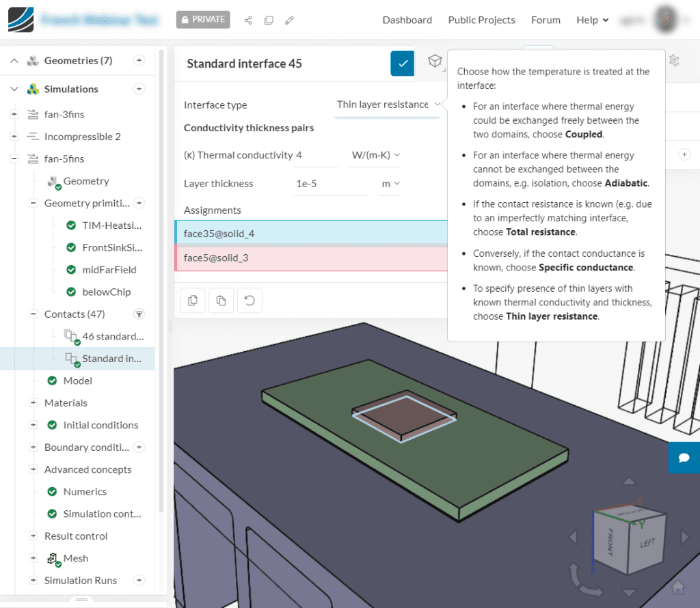700x608 pixels.
Task: Go to Public Projects
Action: (481, 20)
